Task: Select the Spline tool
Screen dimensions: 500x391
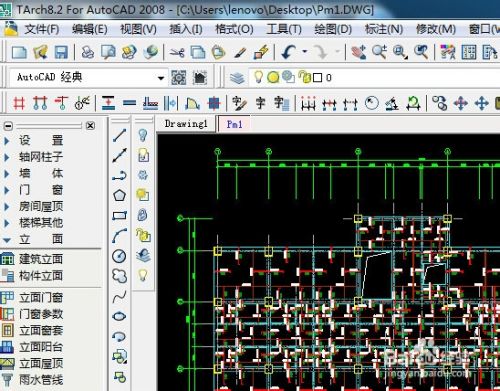Action: coord(119,296)
